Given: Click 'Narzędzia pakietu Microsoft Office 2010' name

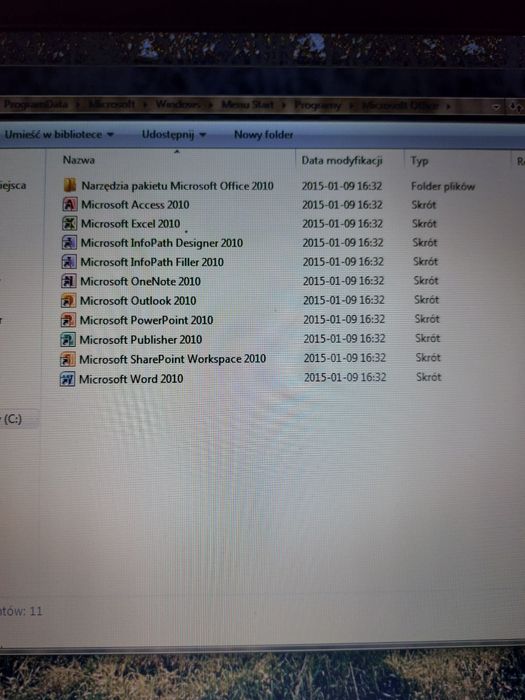Looking at the screenshot, I should [x=177, y=186].
